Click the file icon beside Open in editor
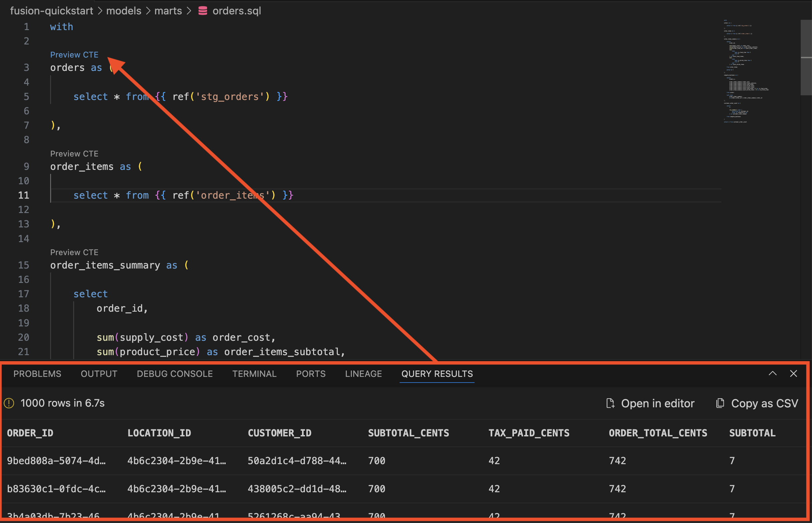Image resolution: width=812 pixels, height=523 pixels. point(610,403)
